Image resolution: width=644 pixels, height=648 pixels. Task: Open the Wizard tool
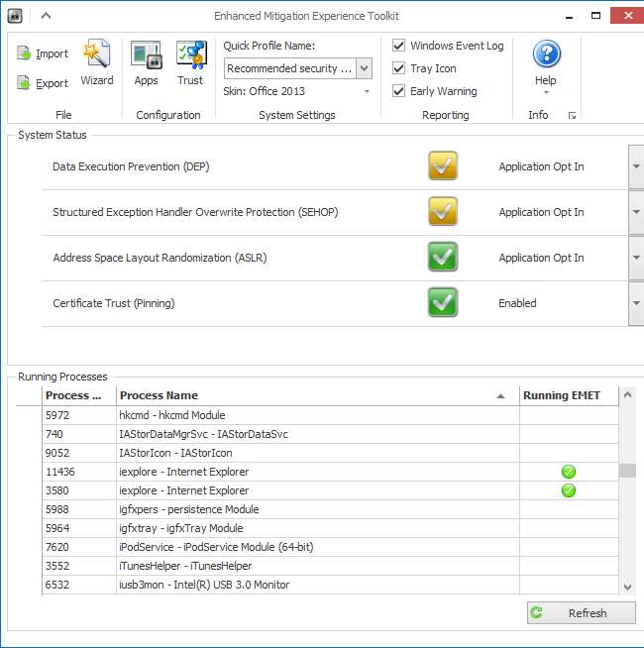96,54
